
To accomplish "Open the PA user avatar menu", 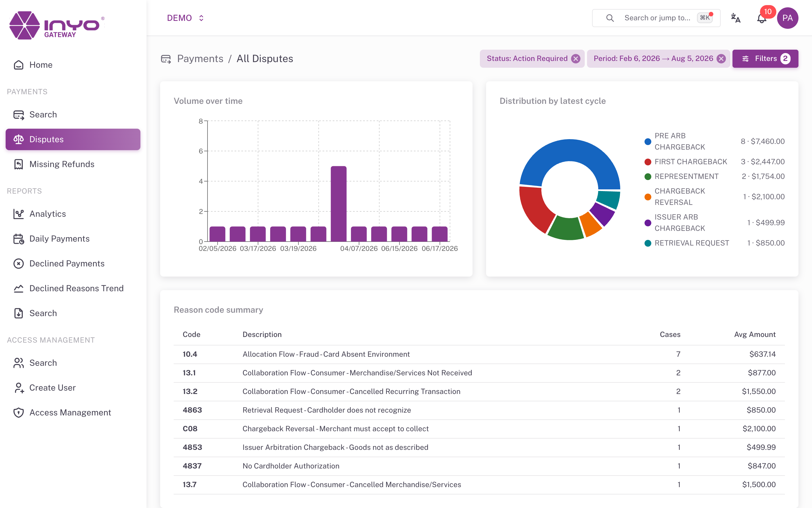I will tap(787, 18).
